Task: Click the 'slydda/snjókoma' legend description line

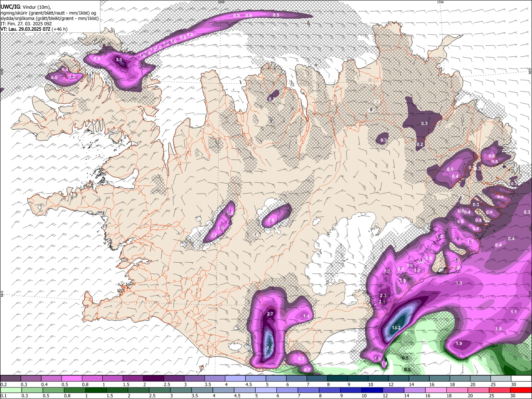Action: click(x=49, y=18)
